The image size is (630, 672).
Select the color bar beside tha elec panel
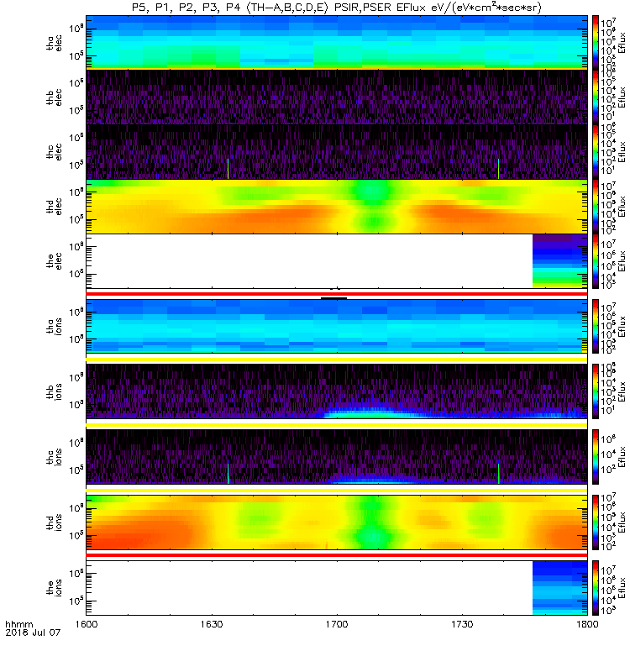596,43
